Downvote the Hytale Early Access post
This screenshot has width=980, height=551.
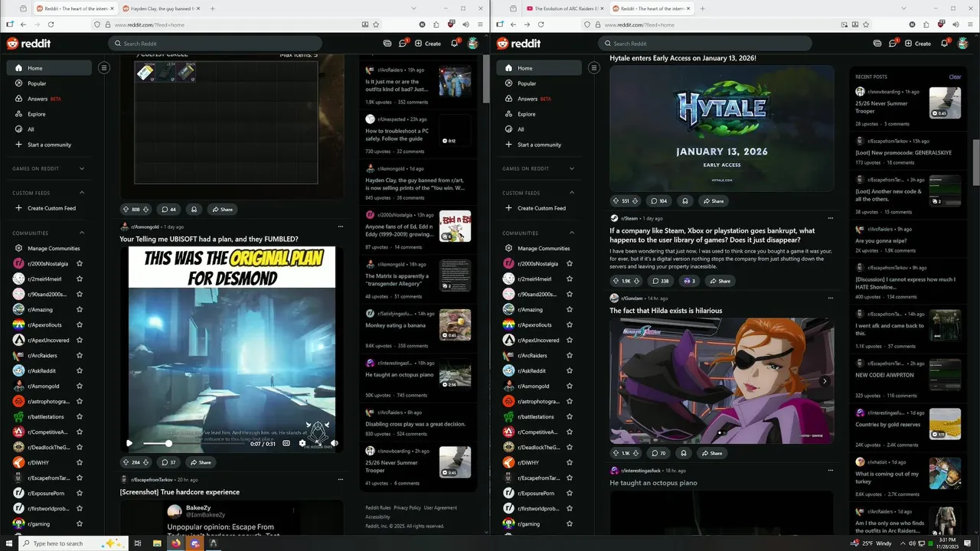point(635,201)
